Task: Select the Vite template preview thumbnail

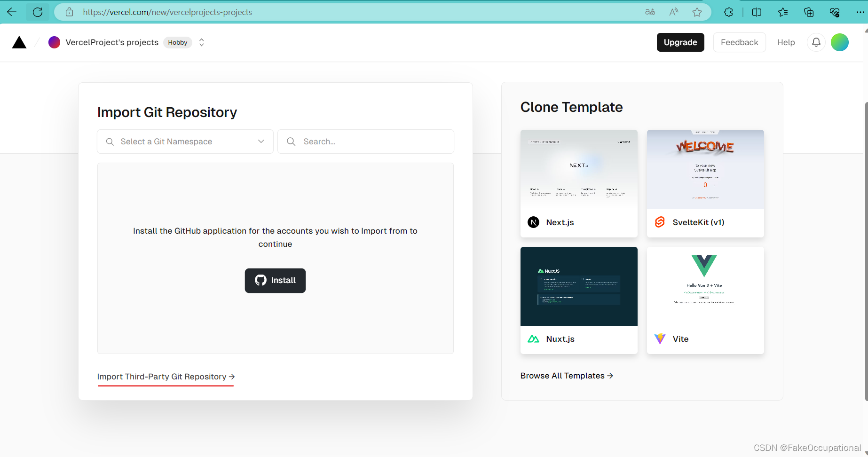Action: (705, 286)
